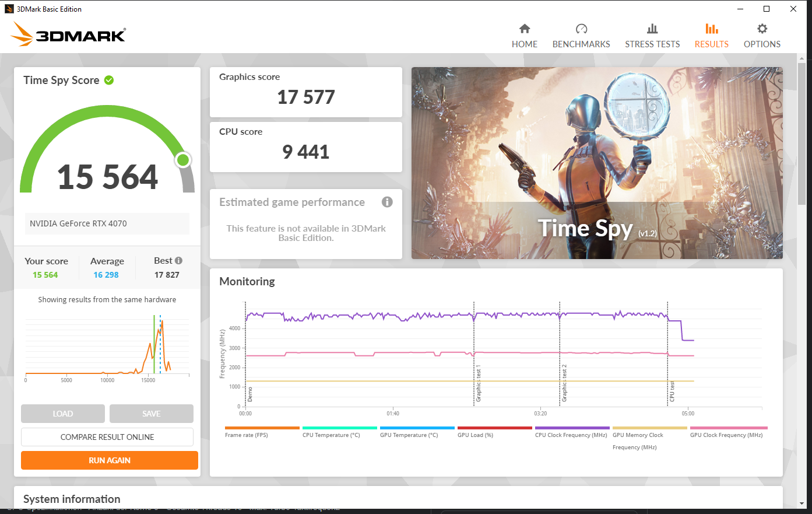This screenshot has height=514, width=812.
Task: Click the score distribution histogram
Action: (107, 347)
